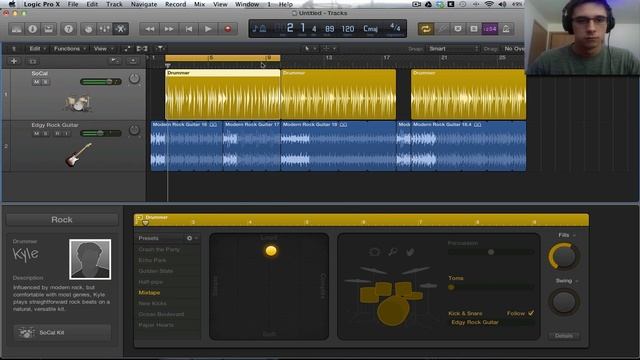Start playback with the Play button
640x360 pixels.
(208, 29)
